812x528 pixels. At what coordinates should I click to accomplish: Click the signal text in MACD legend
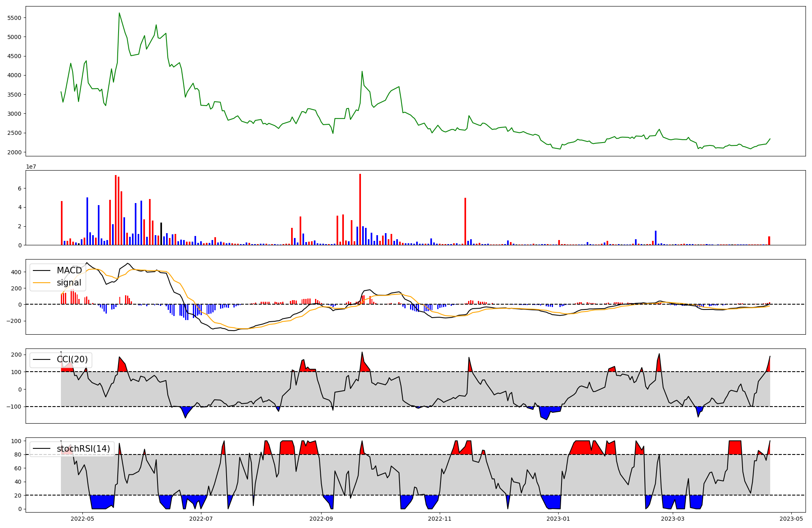pyautogui.click(x=69, y=283)
